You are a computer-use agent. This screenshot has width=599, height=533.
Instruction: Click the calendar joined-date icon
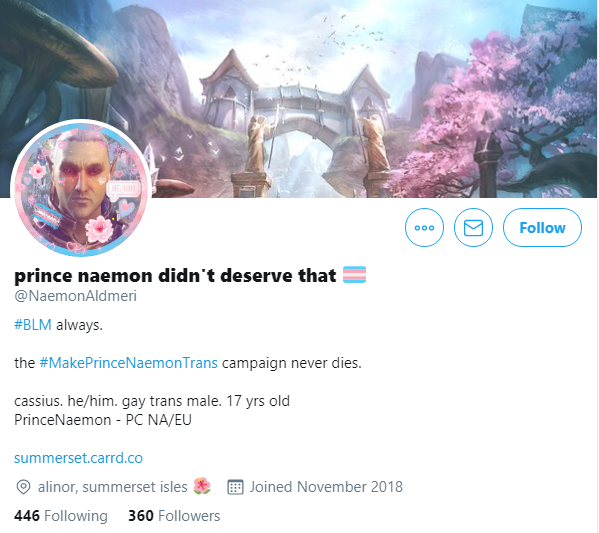pyautogui.click(x=235, y=487)
